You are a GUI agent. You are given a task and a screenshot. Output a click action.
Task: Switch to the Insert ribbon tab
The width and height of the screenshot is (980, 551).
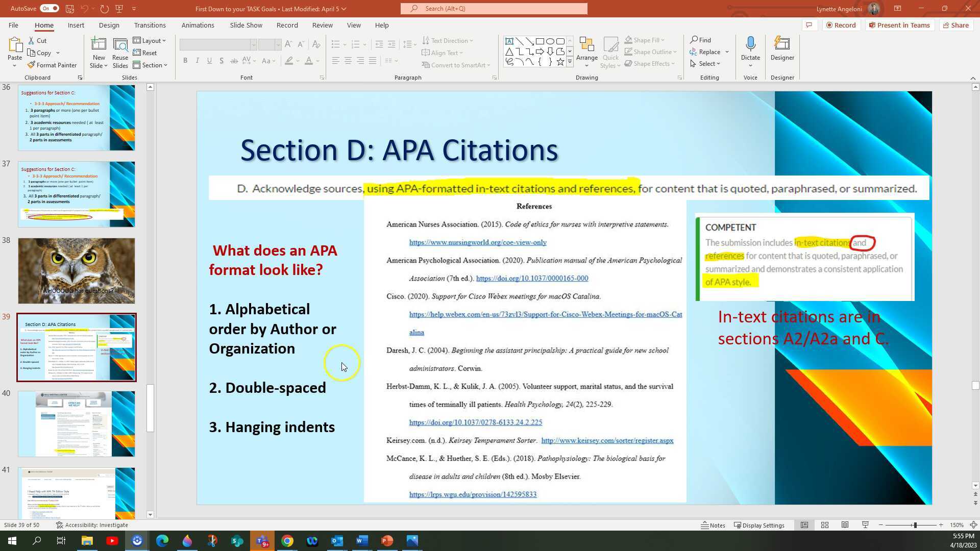pos(76,24)
